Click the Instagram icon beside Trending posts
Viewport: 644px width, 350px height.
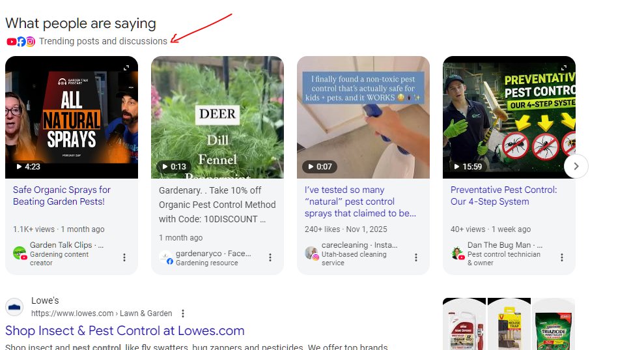[x=30, y=42]
